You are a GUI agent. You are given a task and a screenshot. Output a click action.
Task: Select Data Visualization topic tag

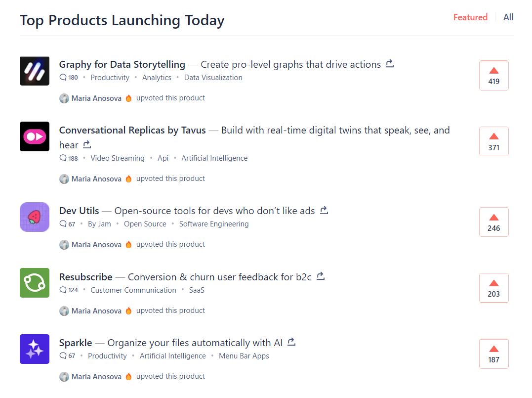tap(213, 78)
